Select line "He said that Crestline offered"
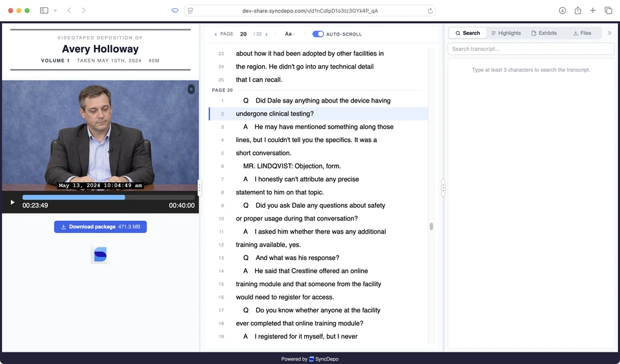Image resolution: width=620 pixels, height=364 pixels. coord(318,270)
